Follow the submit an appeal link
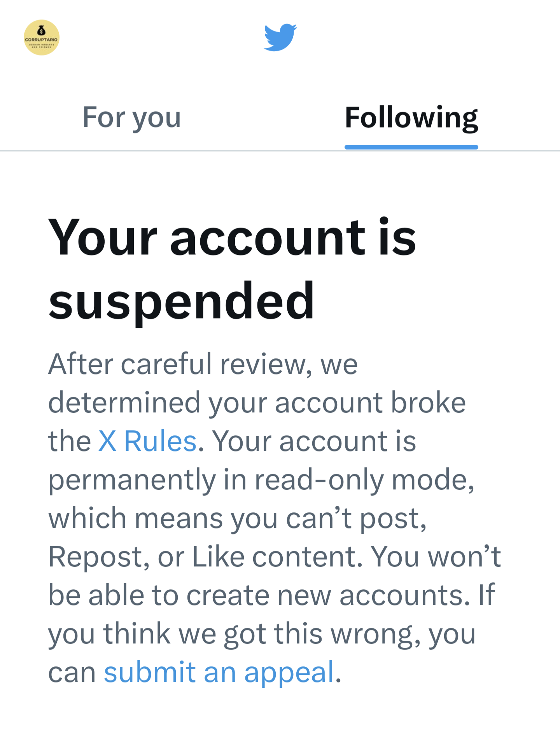Viewport: 560px width, 729px height. (x=219, y=672)
